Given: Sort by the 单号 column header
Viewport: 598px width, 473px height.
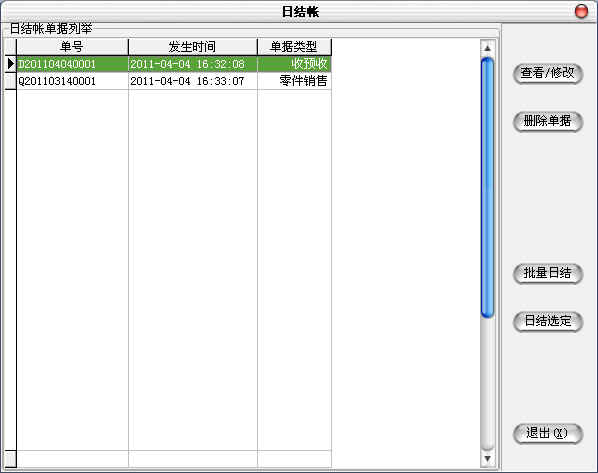Looking at the screenshot, I should (x=72, y=47).
